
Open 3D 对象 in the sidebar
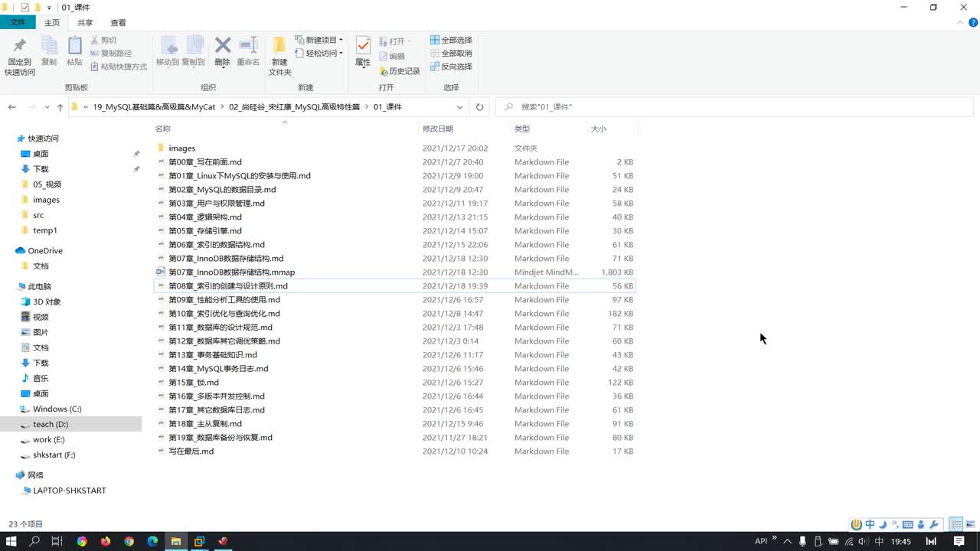pos(46,302)
